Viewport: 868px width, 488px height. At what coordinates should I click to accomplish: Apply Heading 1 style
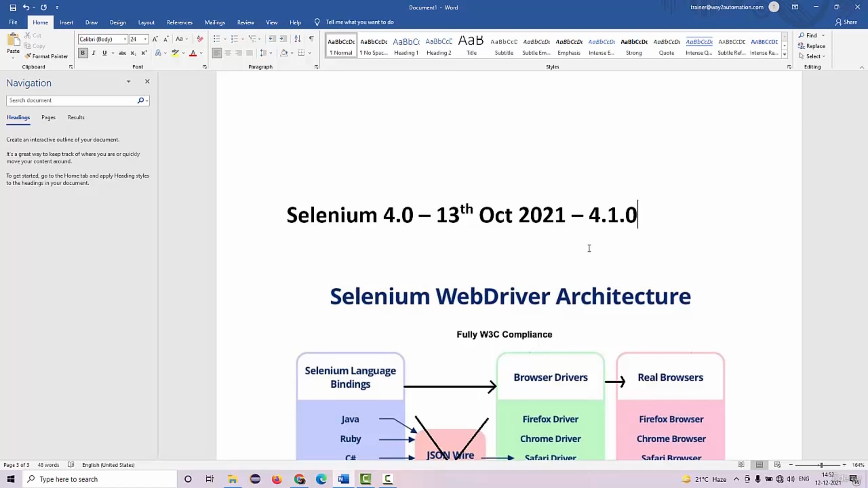tap(406, 46)
